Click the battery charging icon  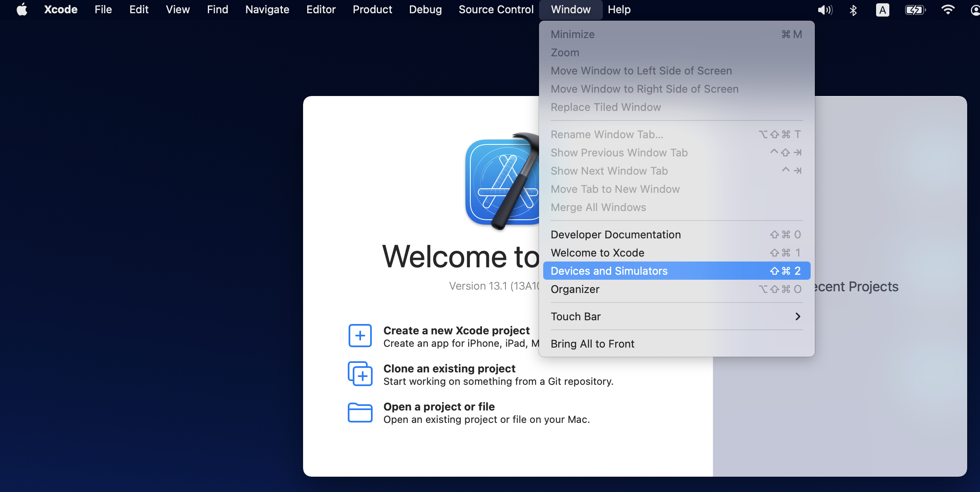point(915,10)
